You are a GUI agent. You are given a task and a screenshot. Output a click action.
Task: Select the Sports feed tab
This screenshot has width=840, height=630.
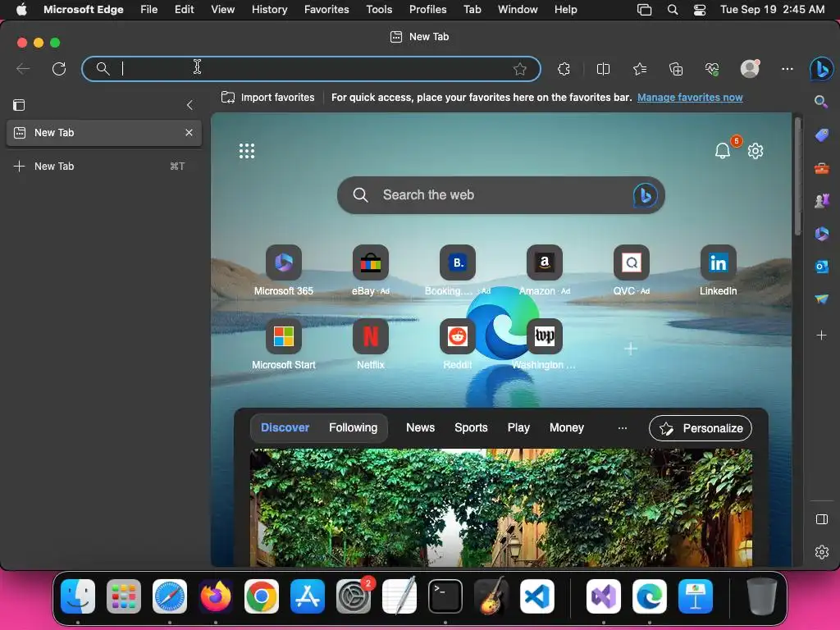[471, 427]
